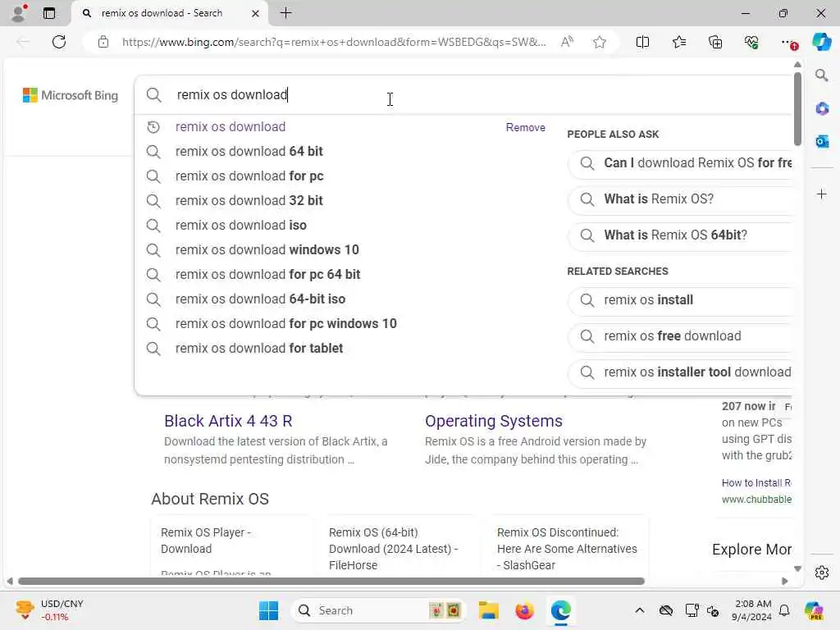Viewport: 840px width, 630px height.
Task: Select suggestion remix os download iso
Action: click(241, 226)
